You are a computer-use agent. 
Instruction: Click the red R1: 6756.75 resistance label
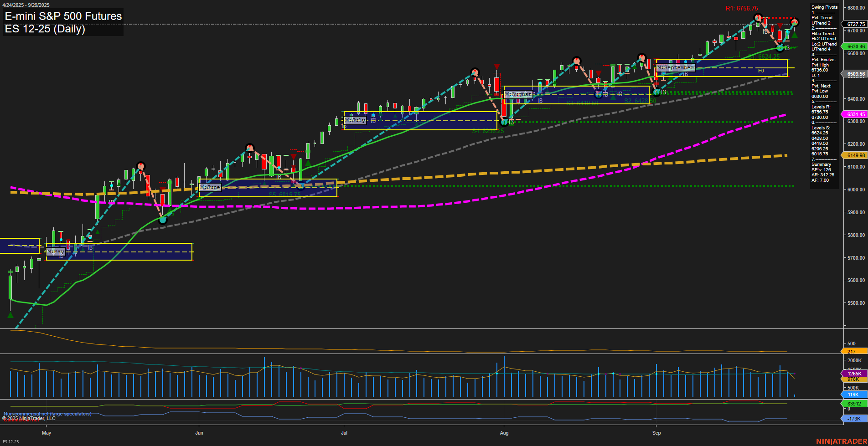pyautogui.click(x=743, y=8)
